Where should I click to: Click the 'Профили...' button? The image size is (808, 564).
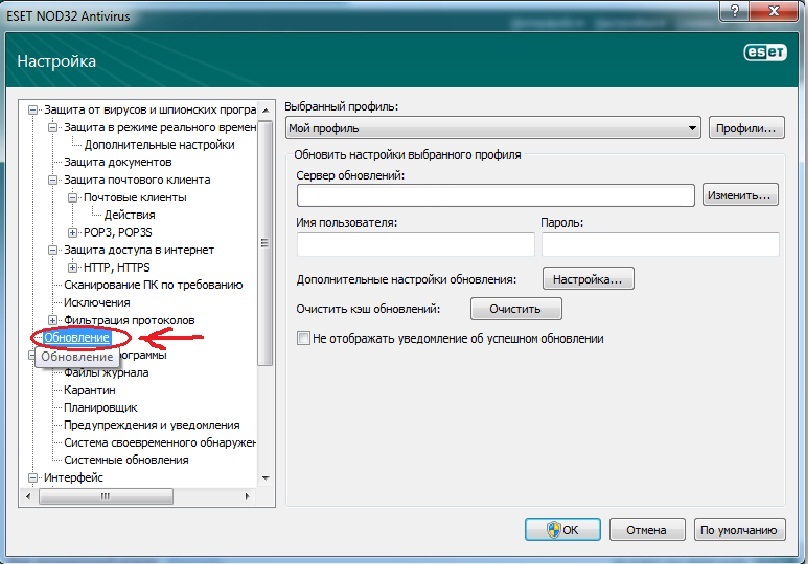[747, 128]
